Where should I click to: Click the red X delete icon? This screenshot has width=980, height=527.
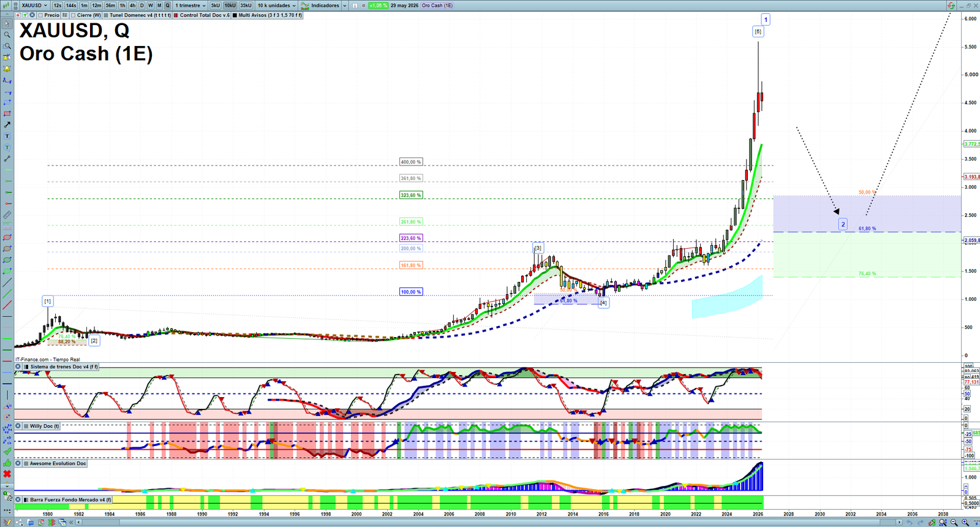click(7, 475)
